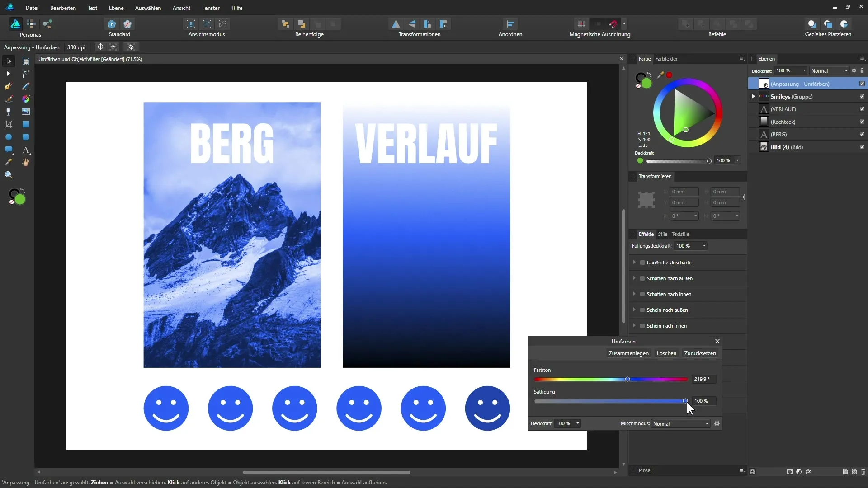The width and height of the screenshot is (868, 488).
Task: Toggle visibility of Anpassung - Umfärben layer
Action: (862, 84)
